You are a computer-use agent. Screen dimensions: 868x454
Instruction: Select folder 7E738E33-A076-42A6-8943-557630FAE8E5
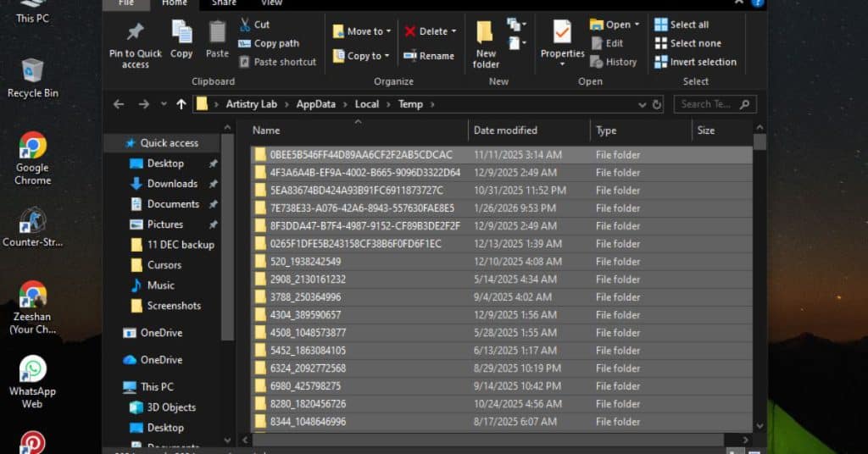[x=362, y=208]
